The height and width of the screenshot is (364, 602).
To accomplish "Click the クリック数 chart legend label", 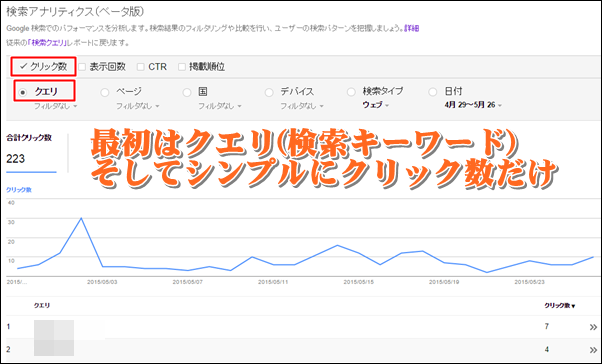I will [19, 190].
